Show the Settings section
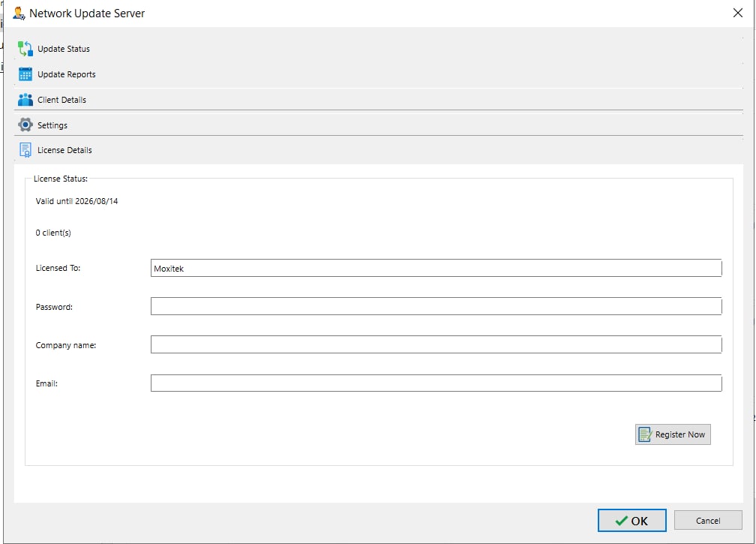This screenshot has height=544, width=756. coord(52,125)
